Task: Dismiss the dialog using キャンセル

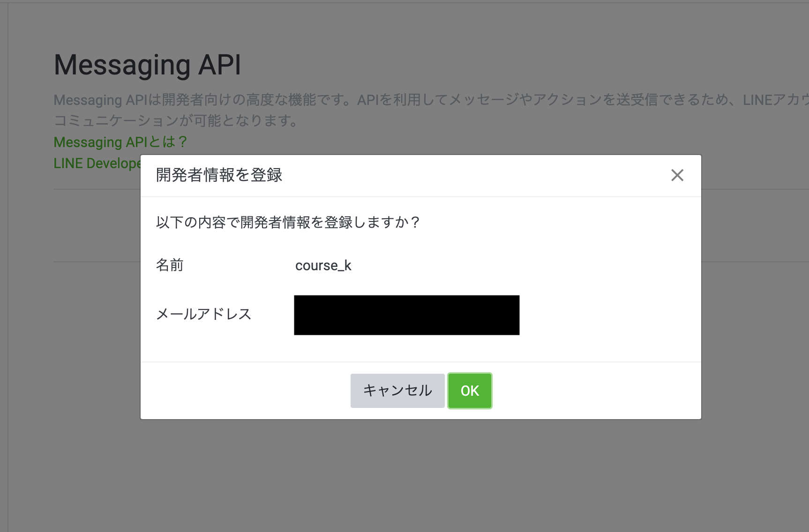Action: pos(397,389)
